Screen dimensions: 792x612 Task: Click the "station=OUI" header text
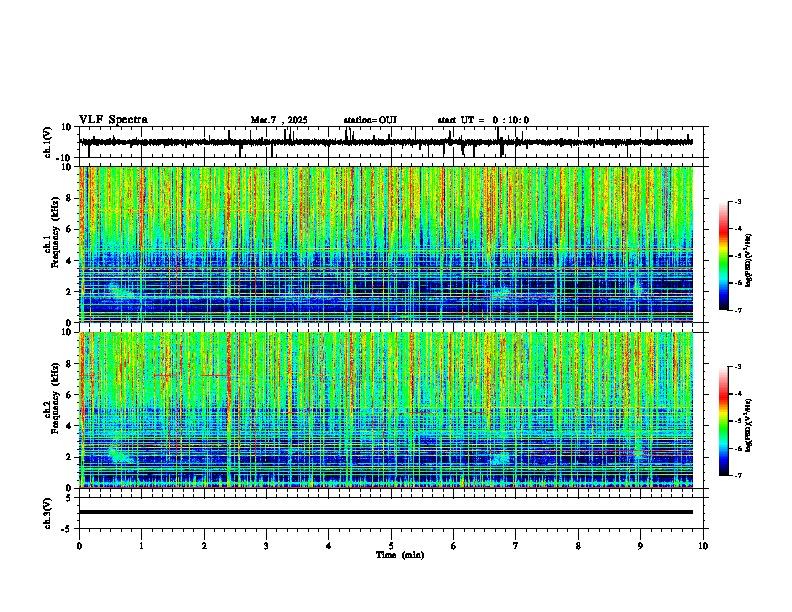[x=370, y=120]
